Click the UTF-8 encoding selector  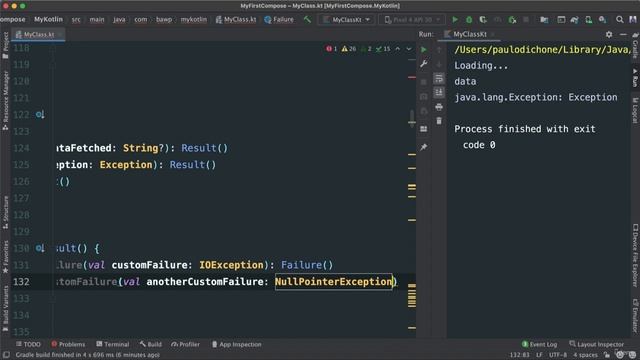click(x=558, y=355)
